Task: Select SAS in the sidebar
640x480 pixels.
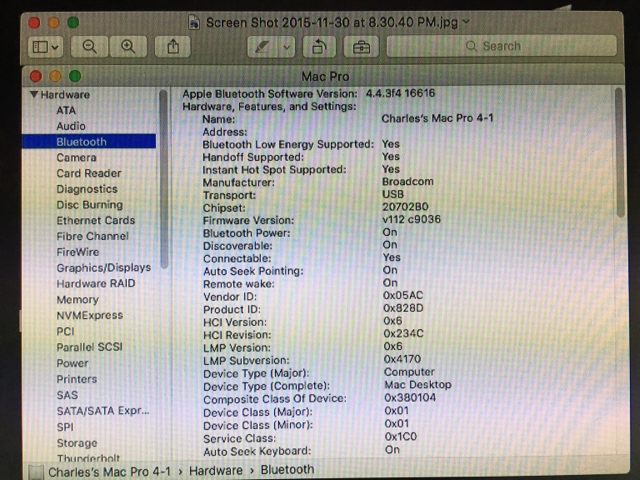Action: pyautogui.click(x=67, y=395)
